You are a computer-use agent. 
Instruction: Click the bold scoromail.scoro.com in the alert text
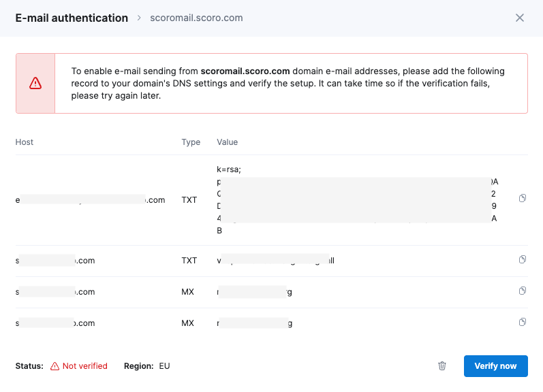(x=245, y=71)
